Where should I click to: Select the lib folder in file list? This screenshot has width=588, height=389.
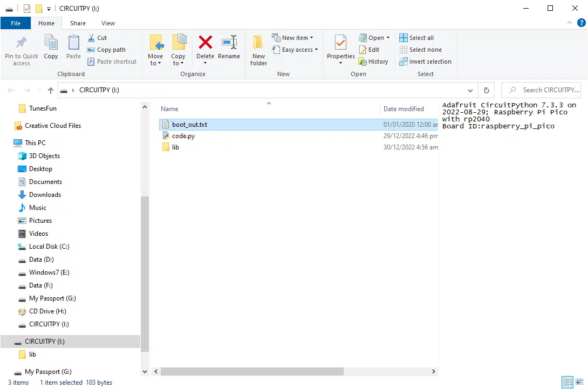[298, 147]
